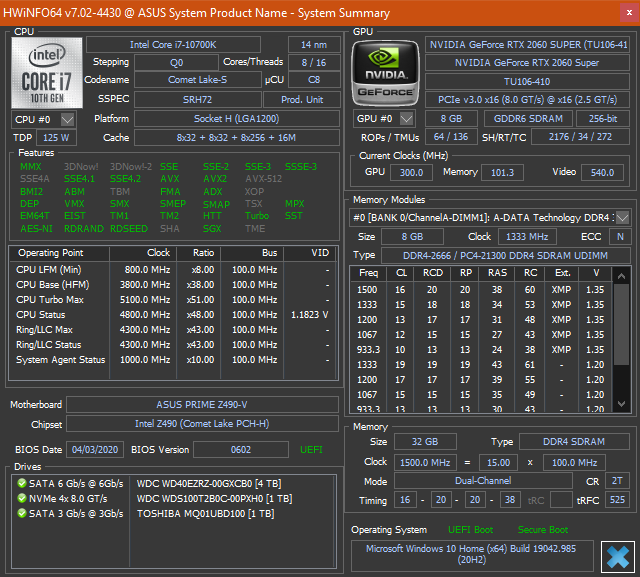
Task: Click the AVX2 feature label
Action: [x=215, y=179]
